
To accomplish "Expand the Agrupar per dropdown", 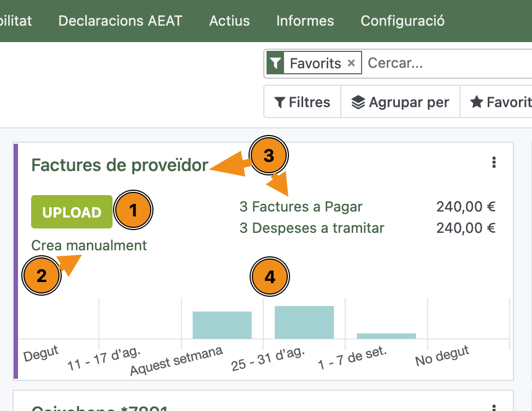I will [400, 102].
